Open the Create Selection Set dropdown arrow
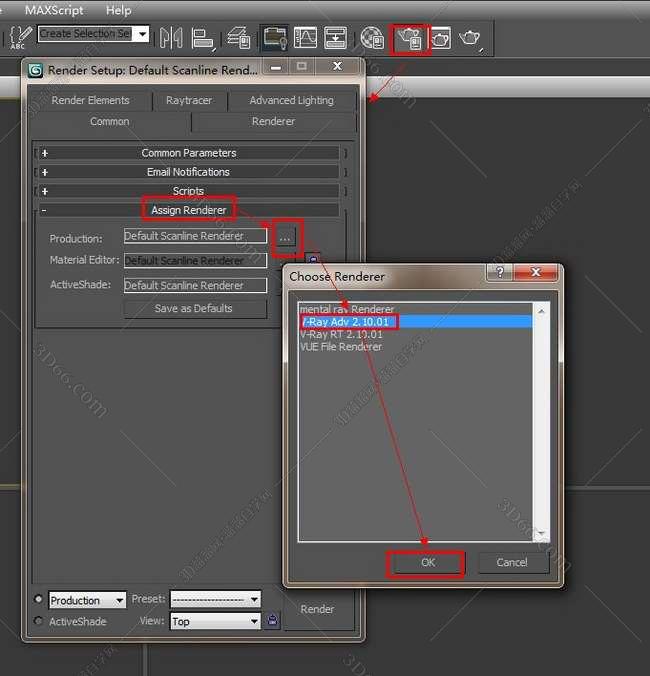Viewport: 650px width, 676px height. click(x=142, y=34)
